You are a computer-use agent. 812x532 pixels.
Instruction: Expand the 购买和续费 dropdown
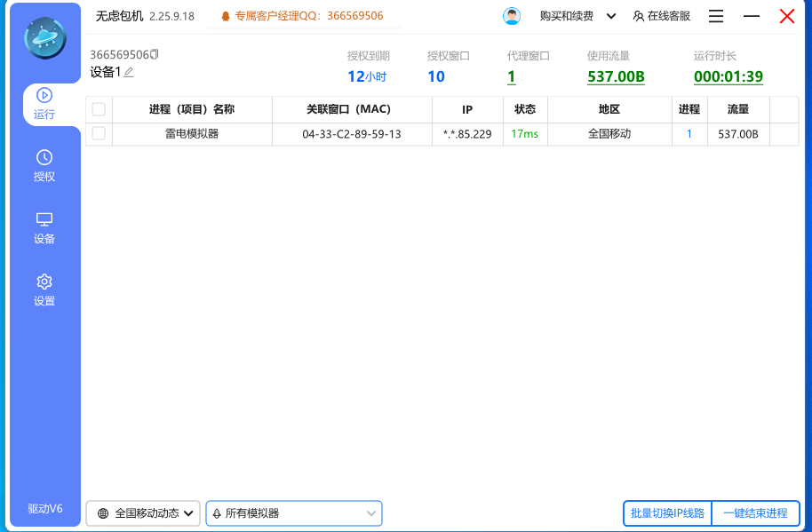(x=610, y=16)
